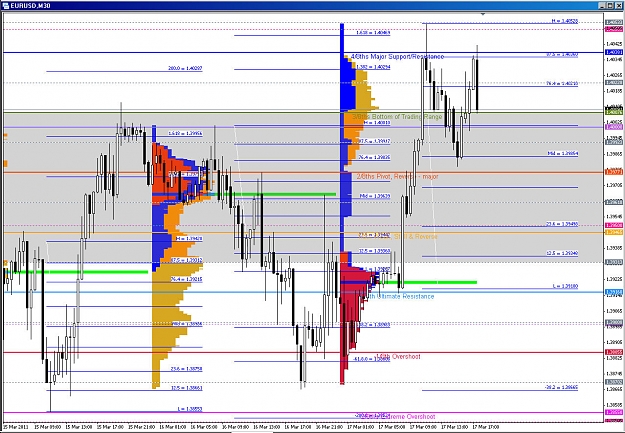Close the EURUSD,M30 chart window
625x433 pixels.
pos(619,6)
